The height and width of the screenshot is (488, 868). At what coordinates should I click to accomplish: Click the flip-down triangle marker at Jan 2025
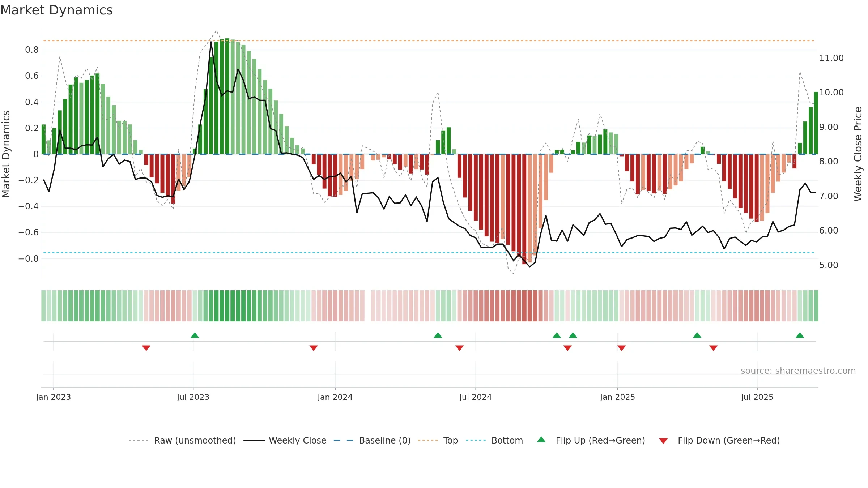621,348
